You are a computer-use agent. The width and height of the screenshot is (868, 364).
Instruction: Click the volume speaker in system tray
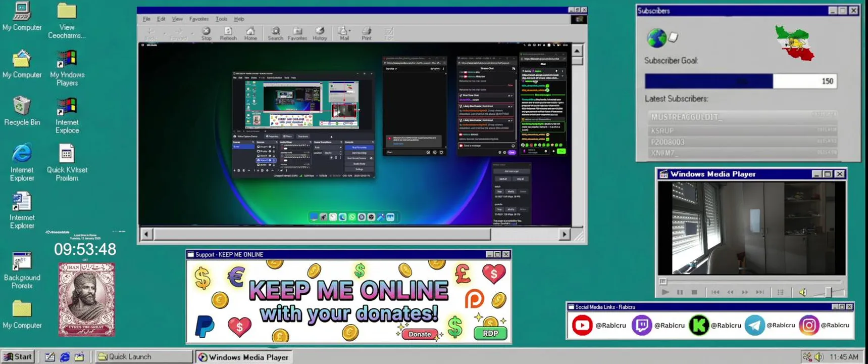click(x=819, y=357)
